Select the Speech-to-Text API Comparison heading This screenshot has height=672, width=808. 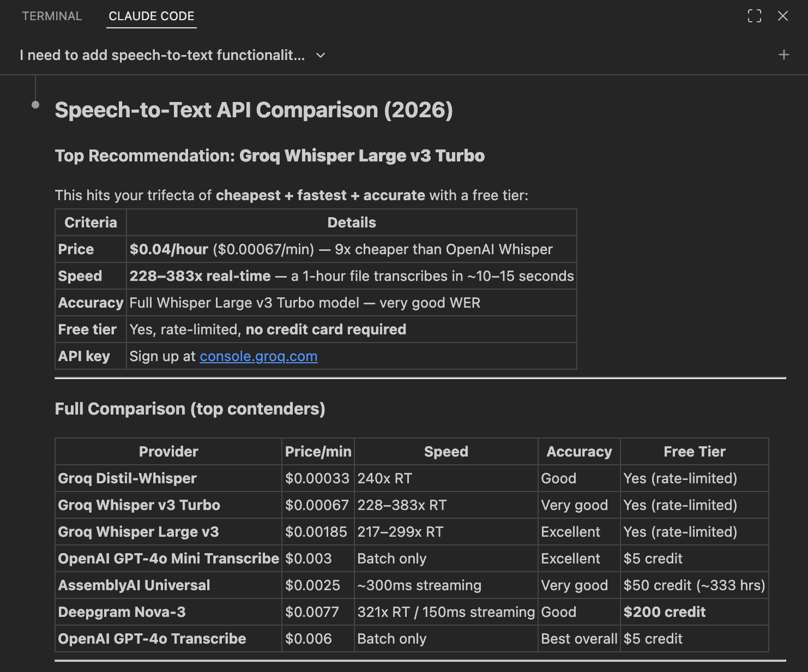[254, 110]
